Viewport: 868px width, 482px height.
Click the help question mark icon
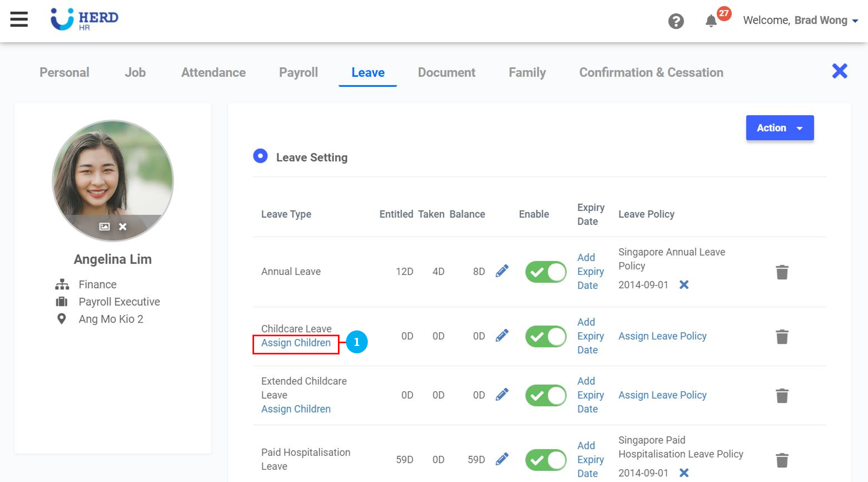tap(676, 21)
